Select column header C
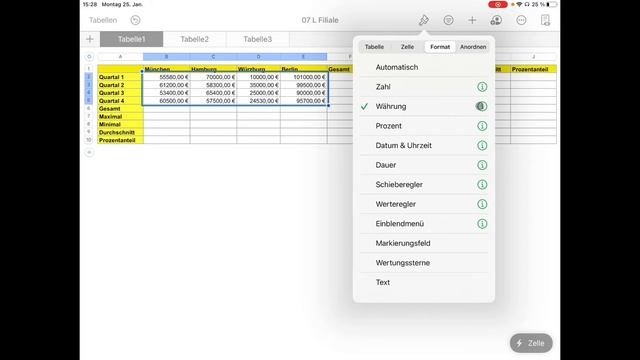The width and height of the screenshot is (640, 360). click(213, 57)
